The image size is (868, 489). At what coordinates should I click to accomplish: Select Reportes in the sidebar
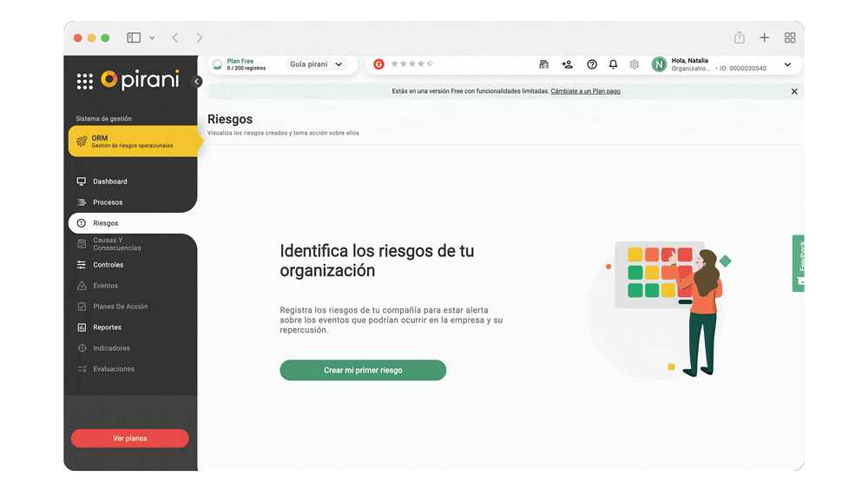(x=108, y=327)
